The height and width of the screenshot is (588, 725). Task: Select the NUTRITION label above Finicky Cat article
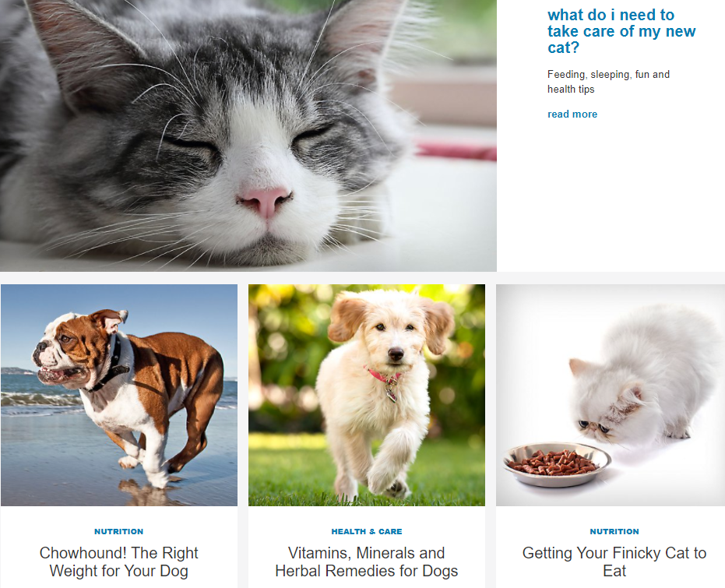coord(614,532)
